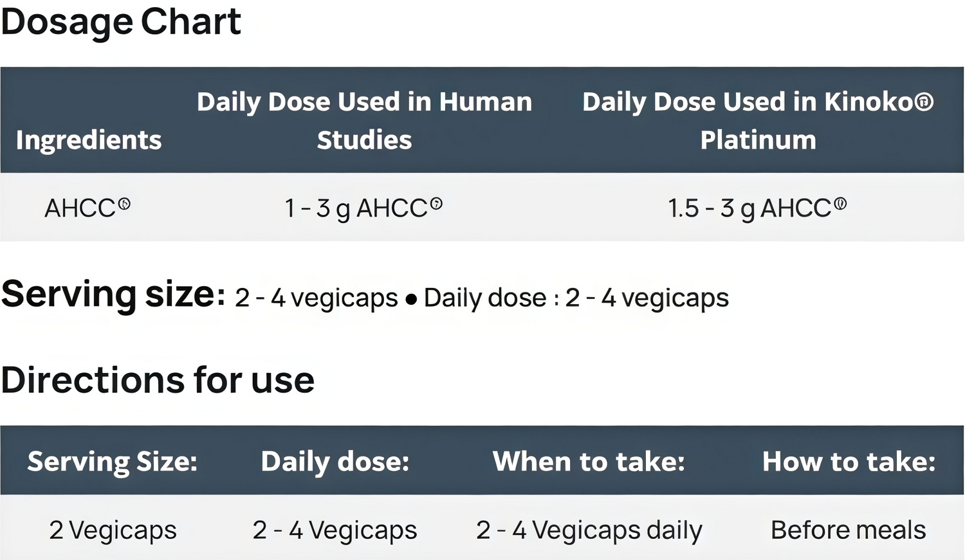Image resolution: width=965 pixels, height=560 pixels.
Task: Click the bullet separator before Daily dose
Action: coord(411,300)
